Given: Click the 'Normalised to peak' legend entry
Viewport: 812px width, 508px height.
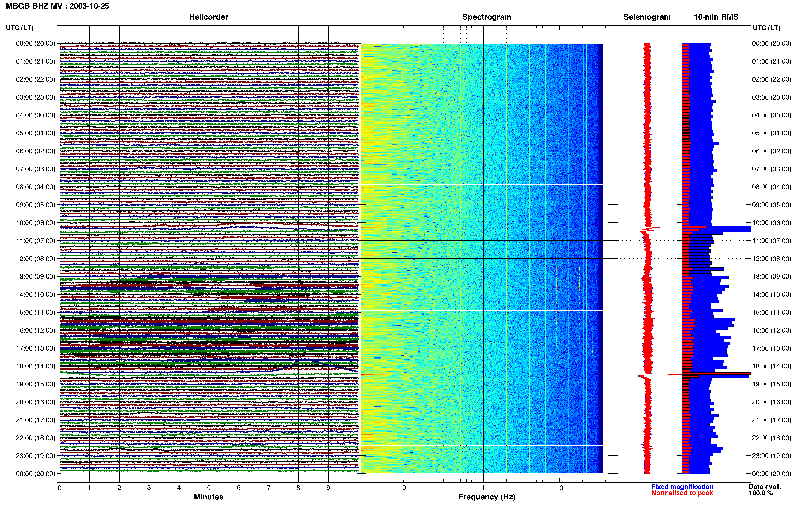Looking at the screenshot, I should (682, 493).
